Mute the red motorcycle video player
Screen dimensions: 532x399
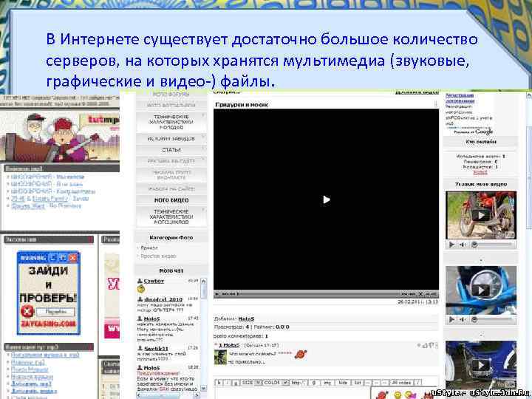(462, 245)
